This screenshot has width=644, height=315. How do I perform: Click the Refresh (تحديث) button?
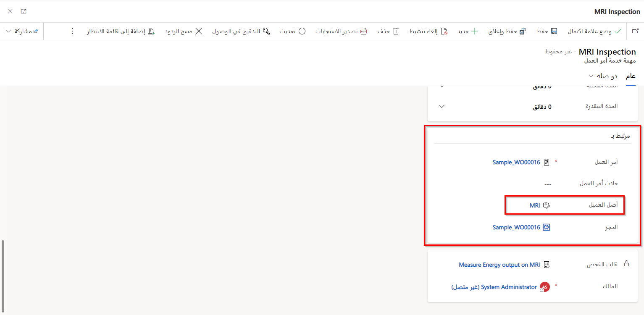pos(293,31)
